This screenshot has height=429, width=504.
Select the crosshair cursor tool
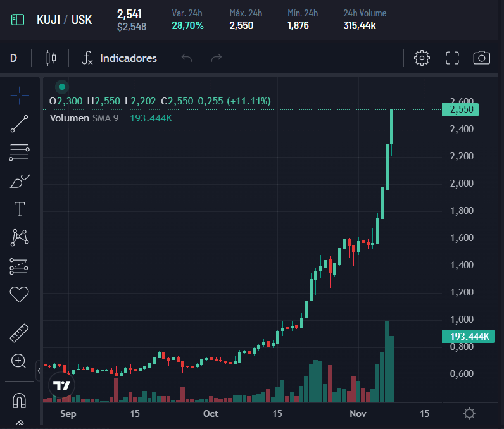(20, 95)
